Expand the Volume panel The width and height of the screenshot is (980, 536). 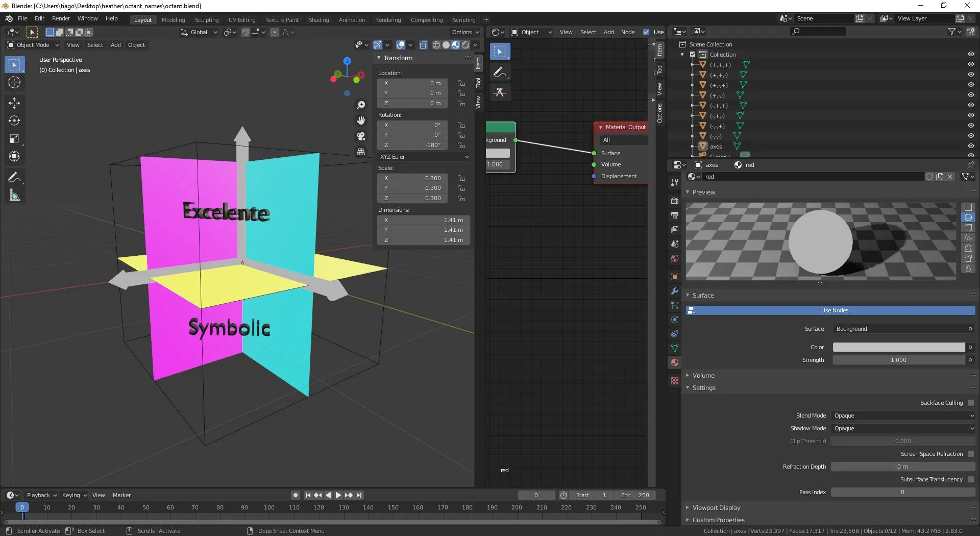point(703,376)
